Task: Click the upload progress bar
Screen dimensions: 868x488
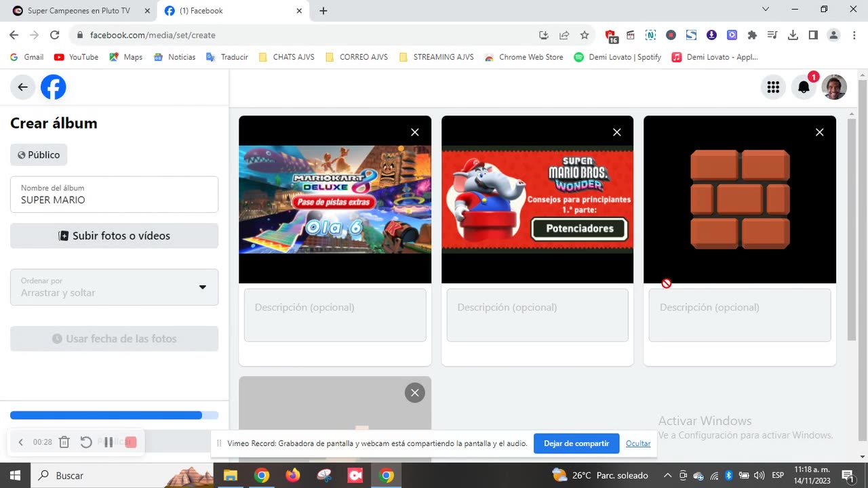Action: 114,415
